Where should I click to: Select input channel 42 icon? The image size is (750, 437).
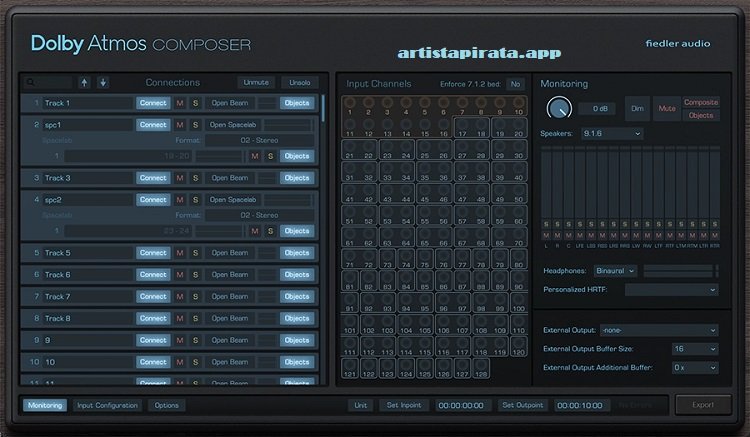368,191
